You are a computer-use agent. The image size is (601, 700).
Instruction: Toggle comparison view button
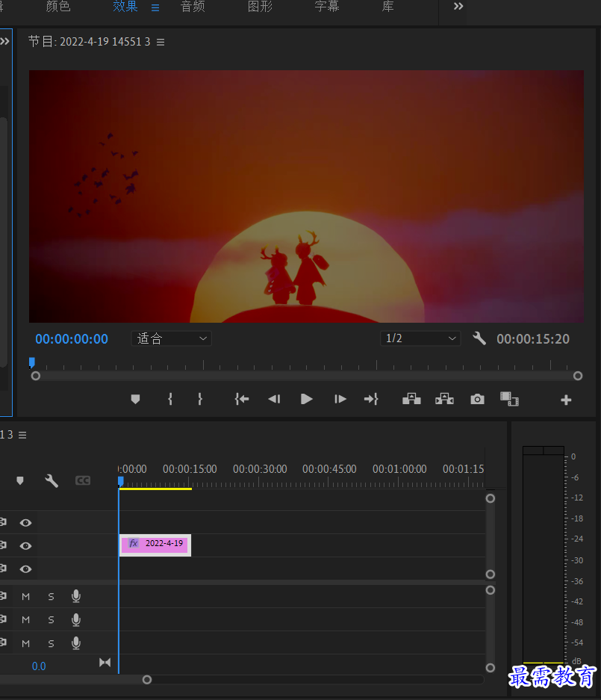[x=509, y=399]
